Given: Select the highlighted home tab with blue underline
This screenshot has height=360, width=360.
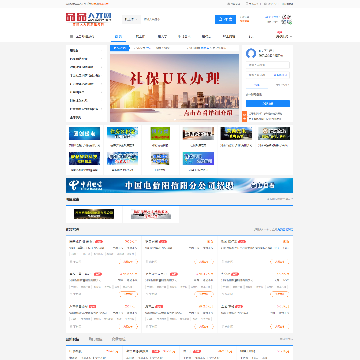Looking at the screenshot, I should 118,36.
